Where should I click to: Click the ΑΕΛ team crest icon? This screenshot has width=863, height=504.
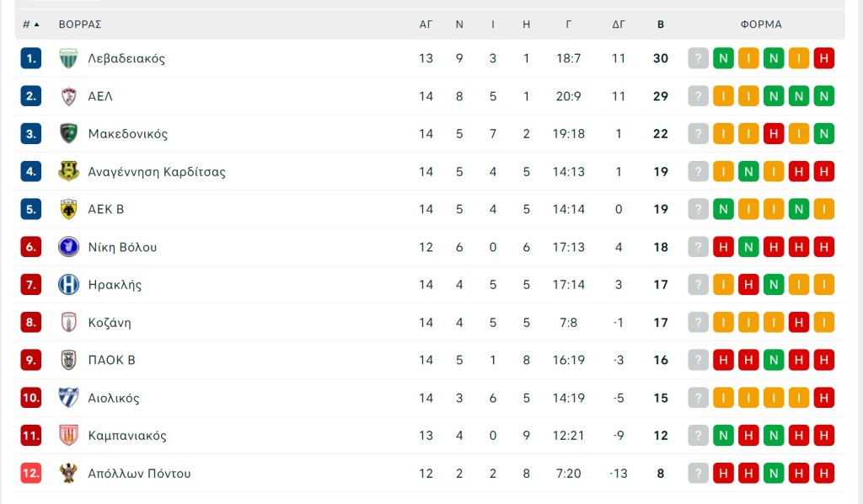68,96
